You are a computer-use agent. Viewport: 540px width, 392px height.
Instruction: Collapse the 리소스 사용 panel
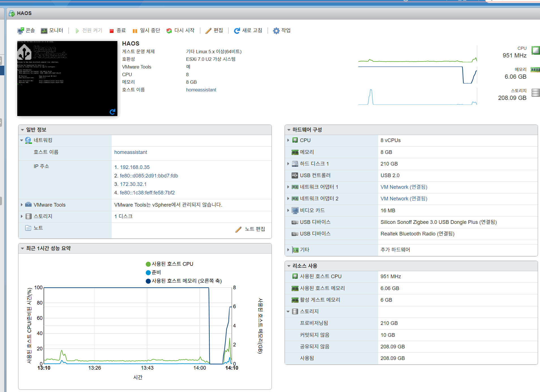289,266
